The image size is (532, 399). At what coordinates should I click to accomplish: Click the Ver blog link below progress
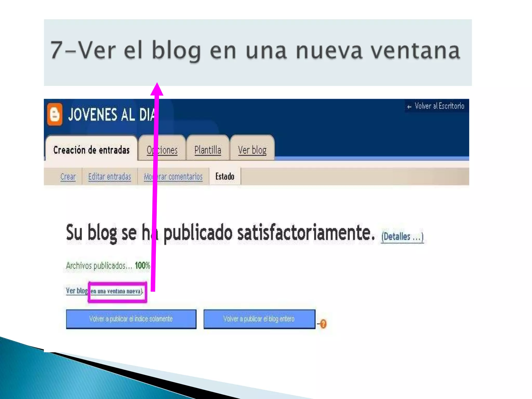77,291
